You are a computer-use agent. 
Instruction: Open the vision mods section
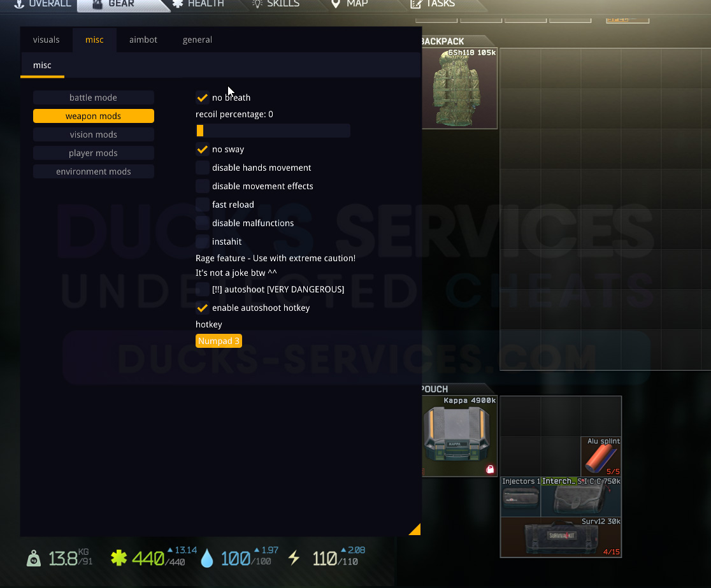coord(94,134)
